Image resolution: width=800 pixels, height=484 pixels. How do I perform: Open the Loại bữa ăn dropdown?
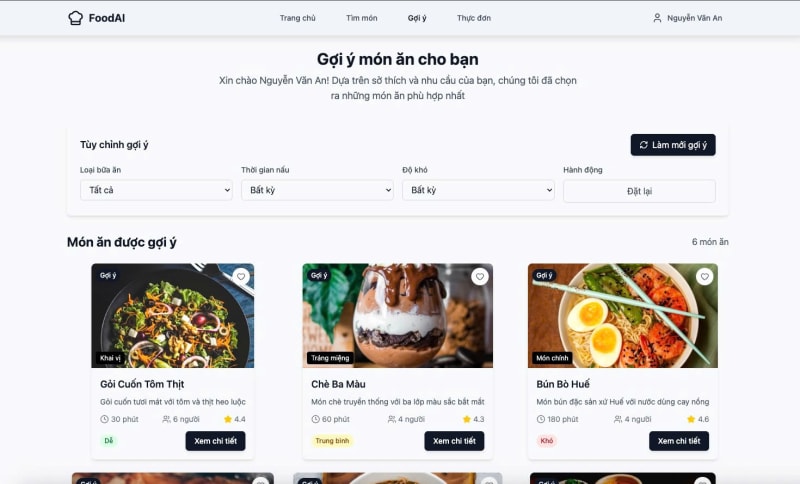coord(156,190)
